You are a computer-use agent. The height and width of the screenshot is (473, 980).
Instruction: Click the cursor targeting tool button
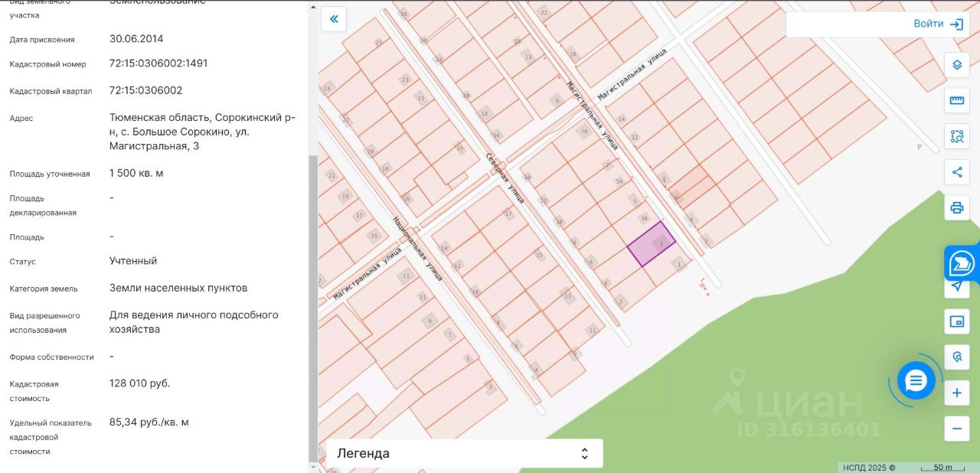[956, 357]
